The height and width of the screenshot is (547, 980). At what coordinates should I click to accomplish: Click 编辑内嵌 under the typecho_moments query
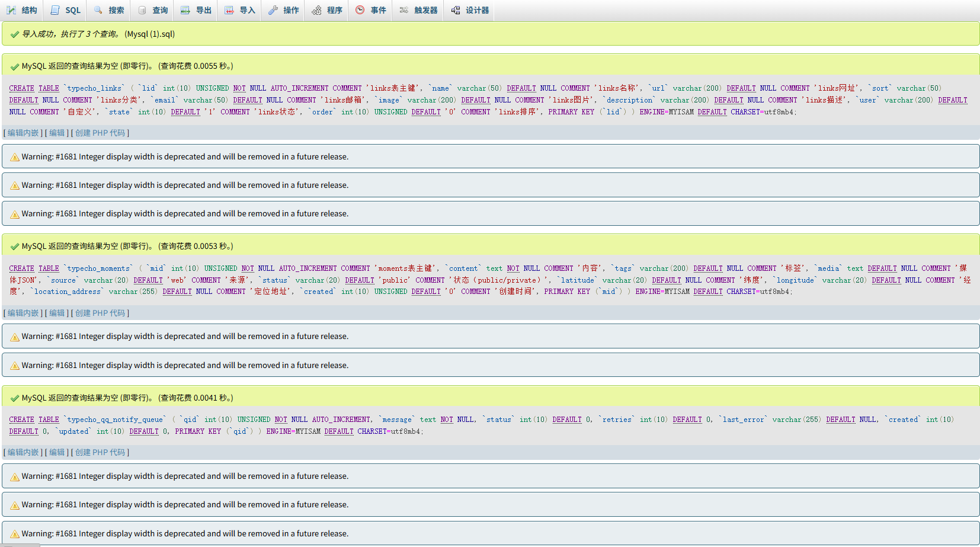23,313
